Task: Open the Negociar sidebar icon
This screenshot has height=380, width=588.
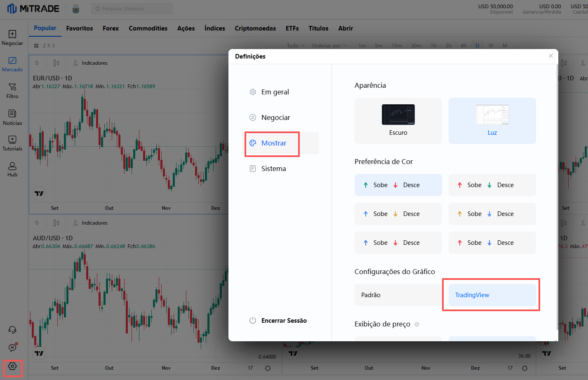Action: coord(12,38)
